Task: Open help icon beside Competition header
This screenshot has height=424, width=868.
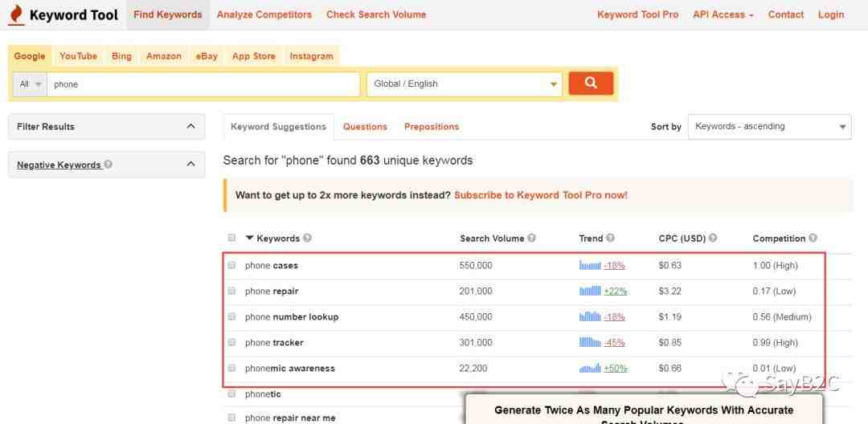Action: (x=813, y=238)
